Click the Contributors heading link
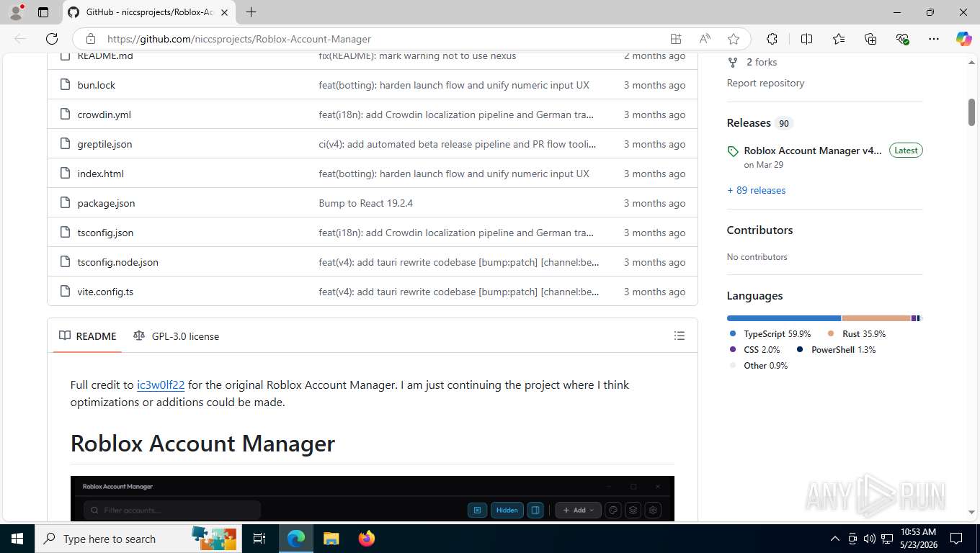 [759, 230]
